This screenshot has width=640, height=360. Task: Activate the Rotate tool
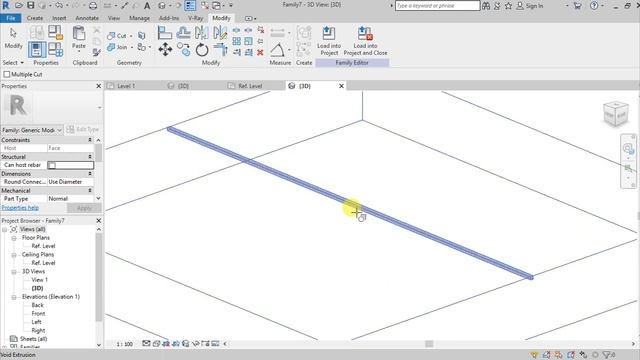pyautogui.click(x=202, y=50)
